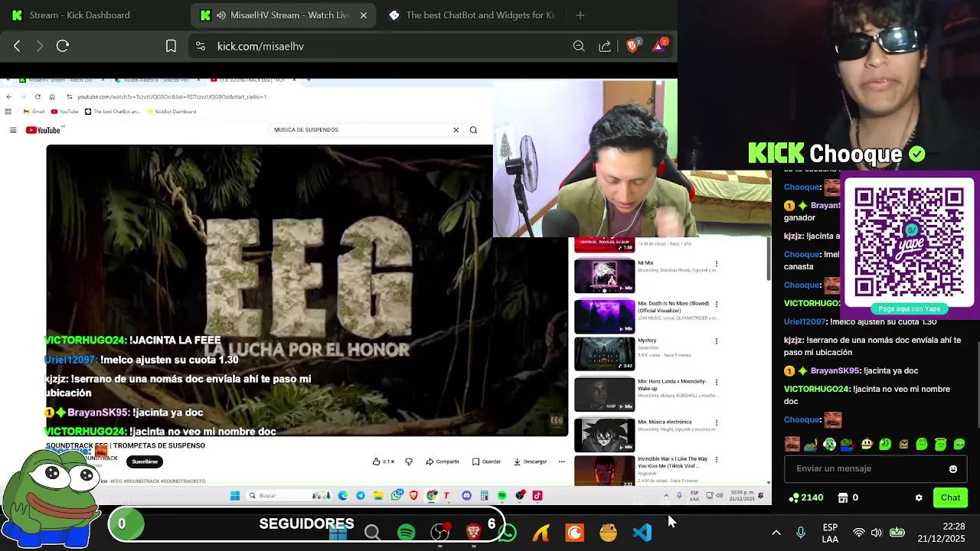Image resolution: width=980 pixels, height=551 pixels.
Task: Clear the YouTube search box X
Action: point(456,130)
